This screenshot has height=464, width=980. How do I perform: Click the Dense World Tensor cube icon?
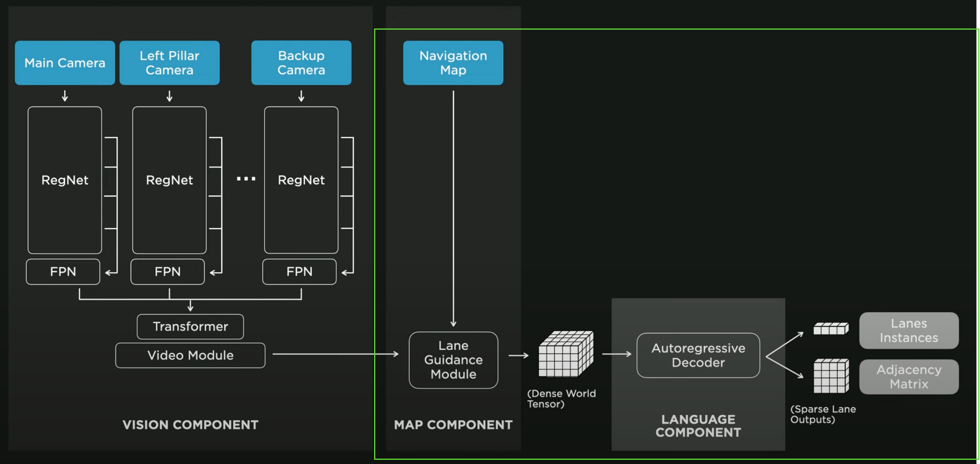tap(566, 354)
